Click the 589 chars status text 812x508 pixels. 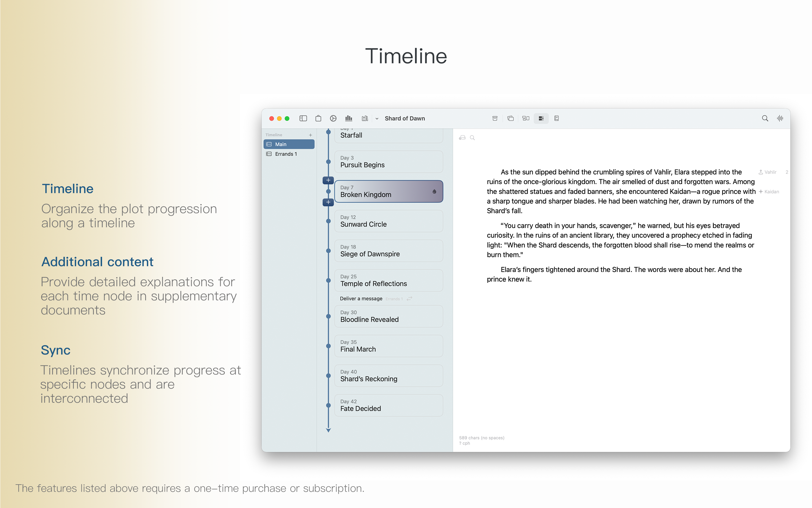[x=482, y=438]
